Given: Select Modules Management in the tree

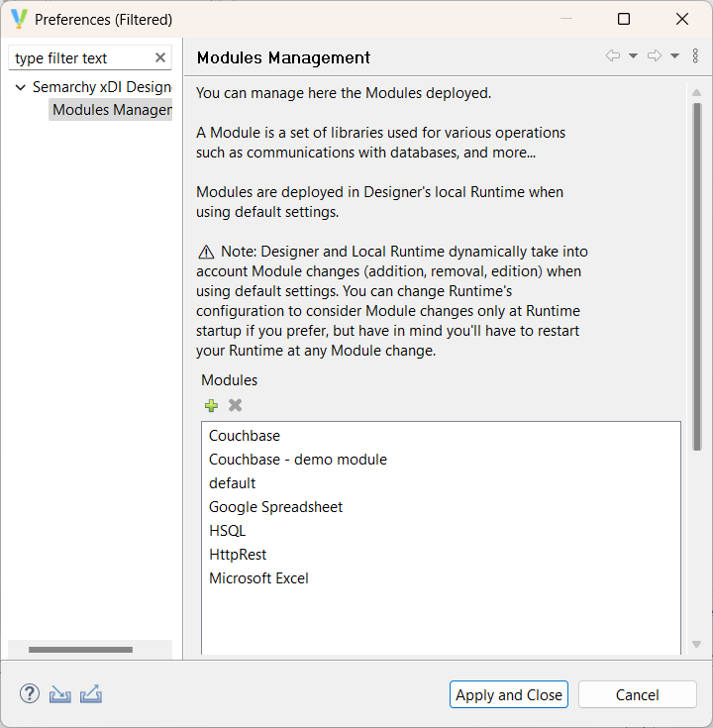Looking at the screenshot, I should click(111, 110).
